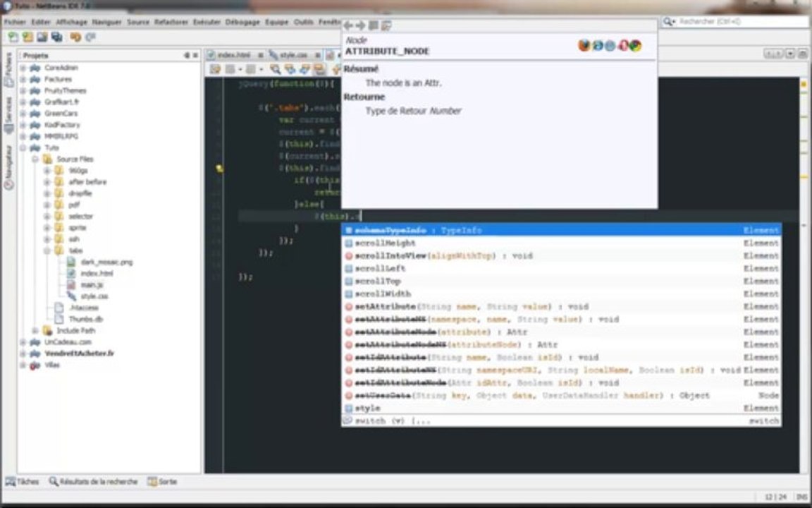Open the Fichiers side tab
The width and height of the screenshot is (812, 508).
(8, 69)
